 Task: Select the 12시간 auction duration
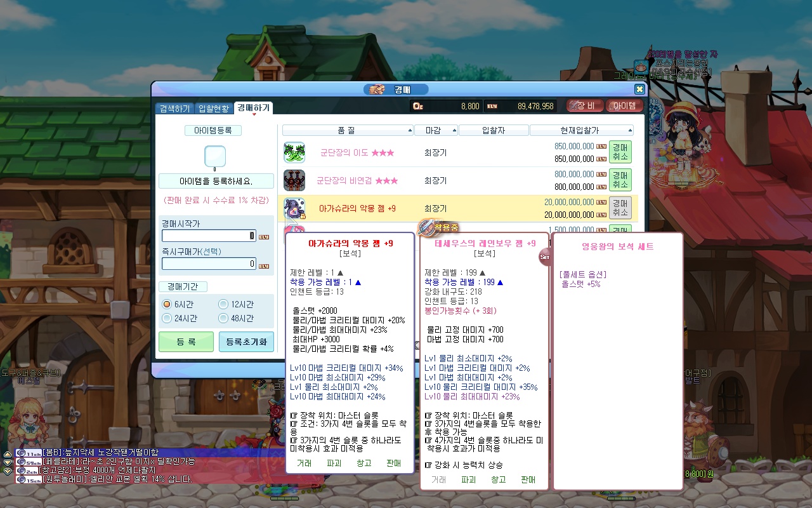click(223, 304)
